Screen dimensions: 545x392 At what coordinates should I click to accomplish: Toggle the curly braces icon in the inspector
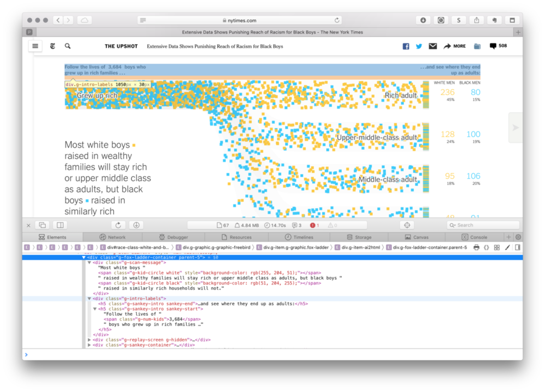pyautogui.click(x=486, y=248)
